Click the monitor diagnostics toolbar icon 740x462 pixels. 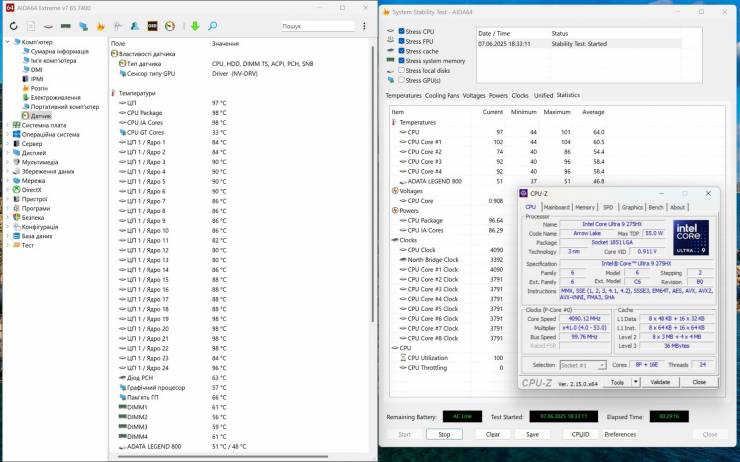118,26
